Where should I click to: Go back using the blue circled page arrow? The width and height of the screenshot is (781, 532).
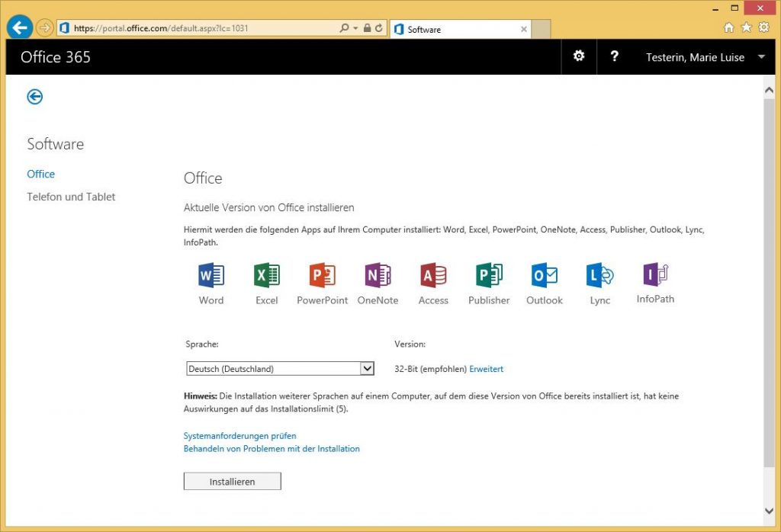point(35,97)
